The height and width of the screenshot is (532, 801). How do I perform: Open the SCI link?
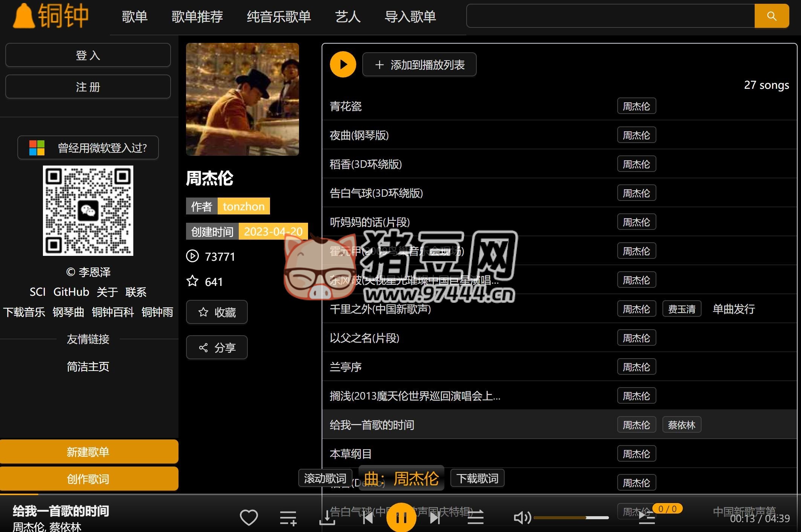[x=38, y=292]
